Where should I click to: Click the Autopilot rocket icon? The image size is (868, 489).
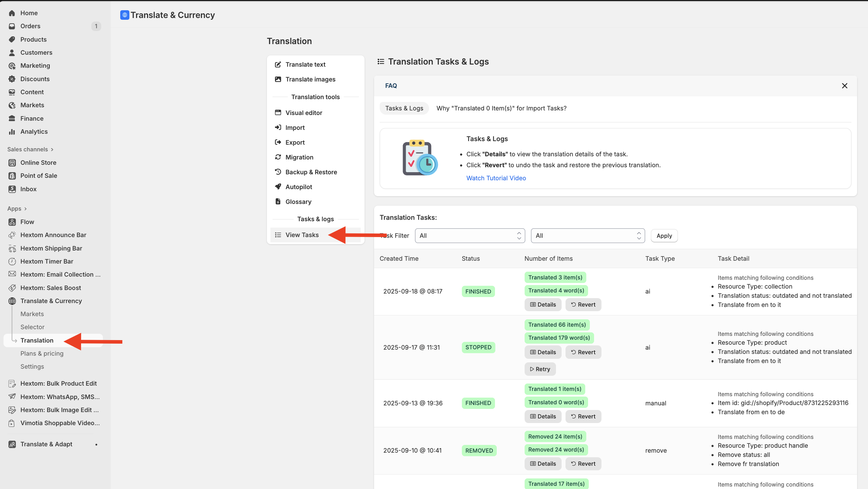[278, 187]
